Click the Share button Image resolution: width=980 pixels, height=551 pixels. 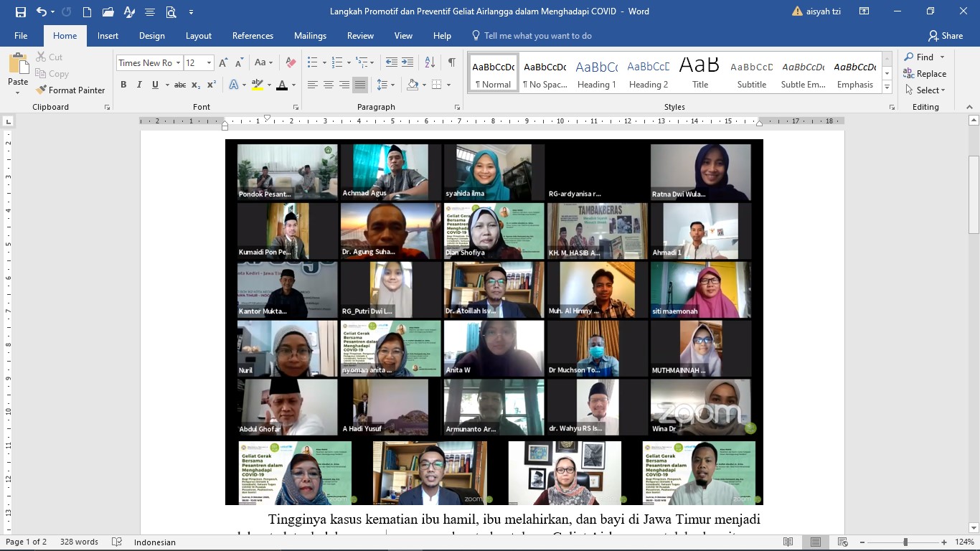(946, 36)
